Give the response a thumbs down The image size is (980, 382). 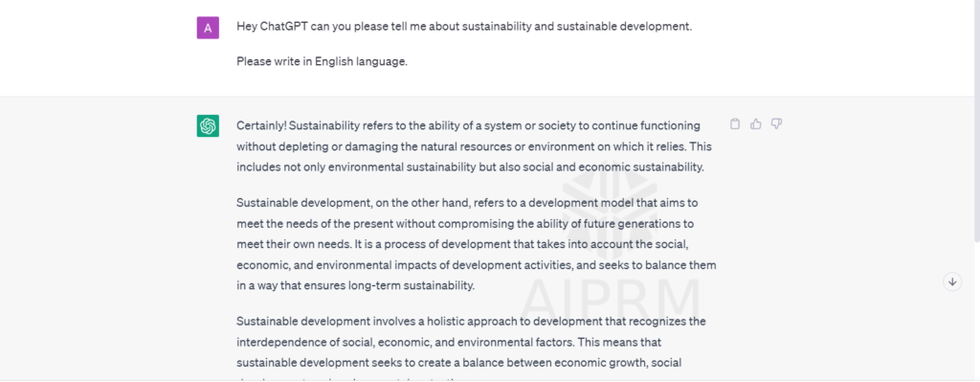776,124
